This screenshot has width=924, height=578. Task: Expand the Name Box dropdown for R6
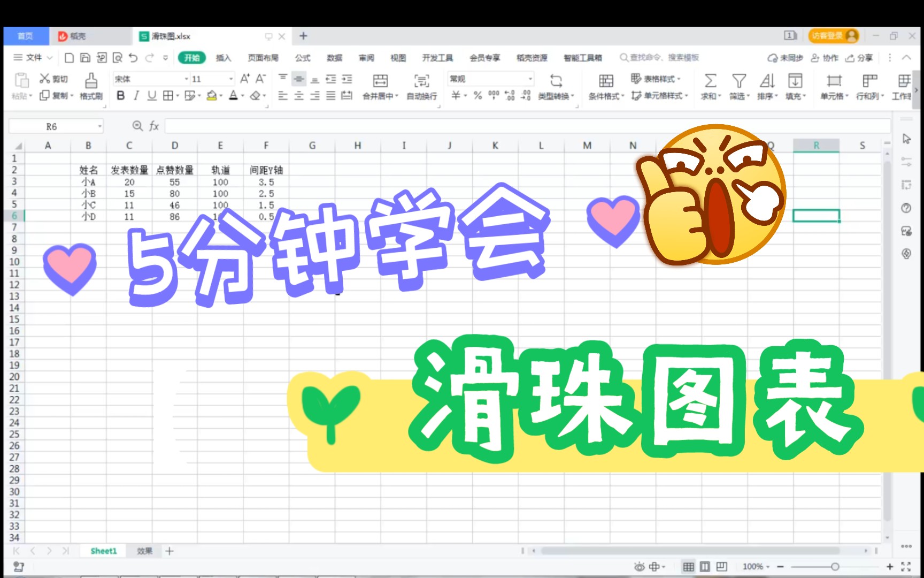coord(99,126)
